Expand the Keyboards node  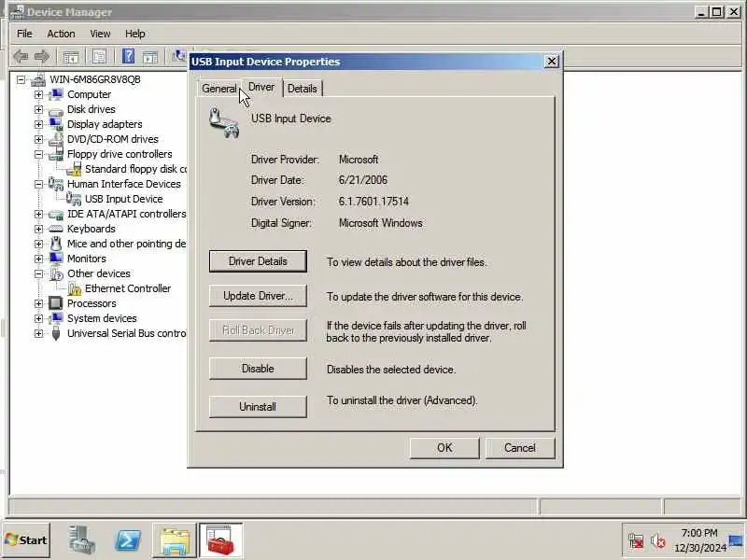[38, 229]
